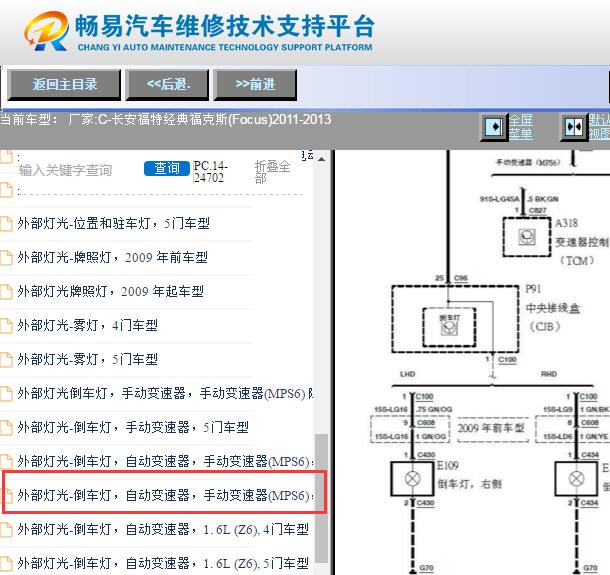Screen dimensions: 610x575
Task: Click the PC.14-24702 code text
Action: [210, 172]
